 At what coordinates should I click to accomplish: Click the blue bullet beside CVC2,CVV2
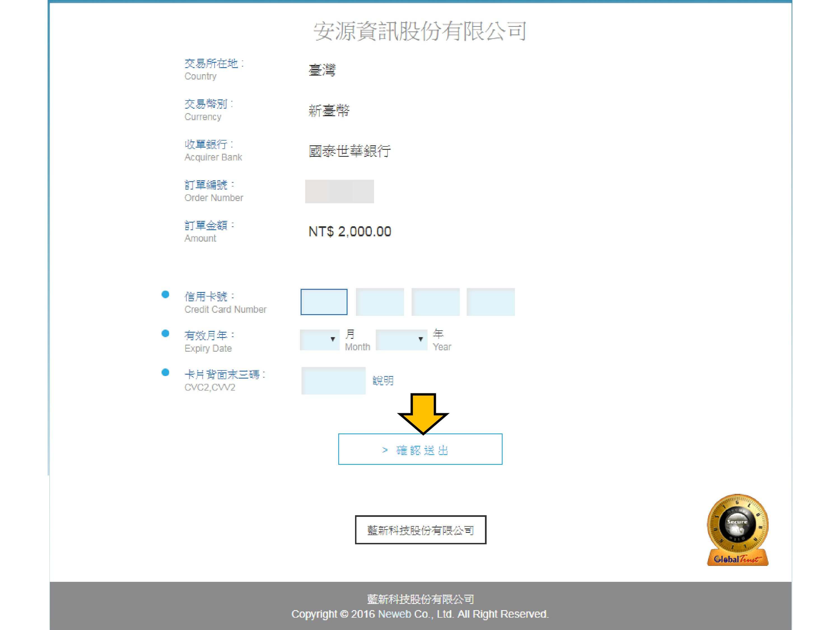click(x=165, y=372)
